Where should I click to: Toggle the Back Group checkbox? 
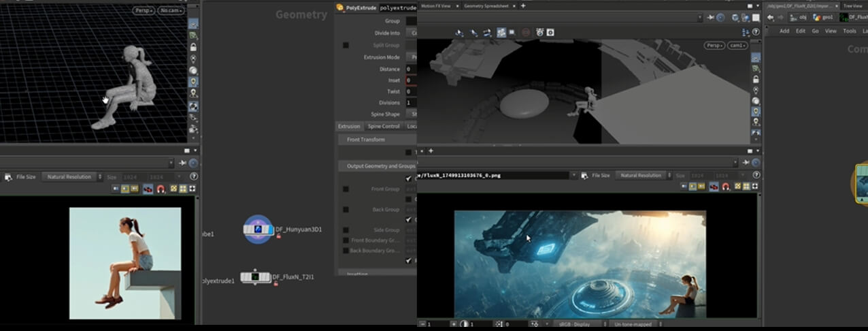point(346,210)
